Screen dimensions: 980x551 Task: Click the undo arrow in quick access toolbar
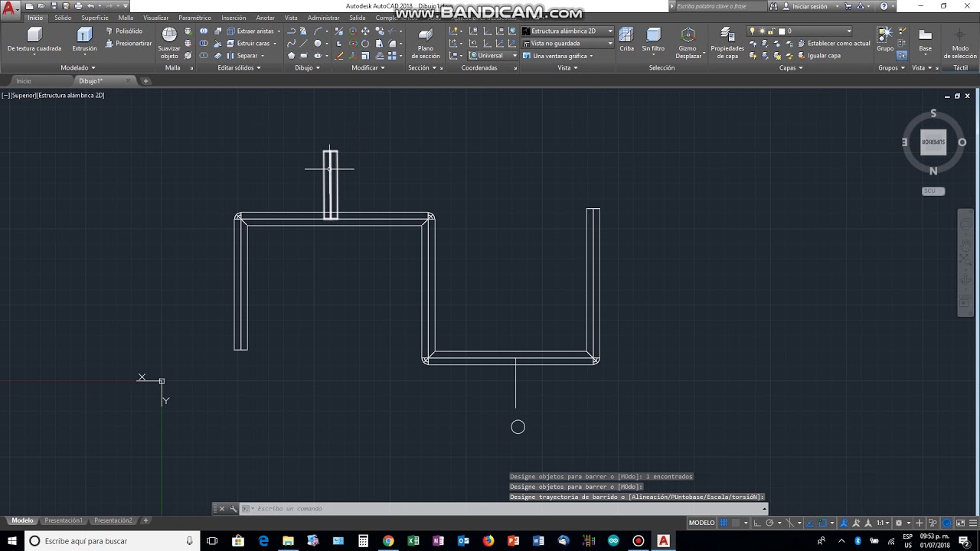pyautogui.click(x=91, y=6)
